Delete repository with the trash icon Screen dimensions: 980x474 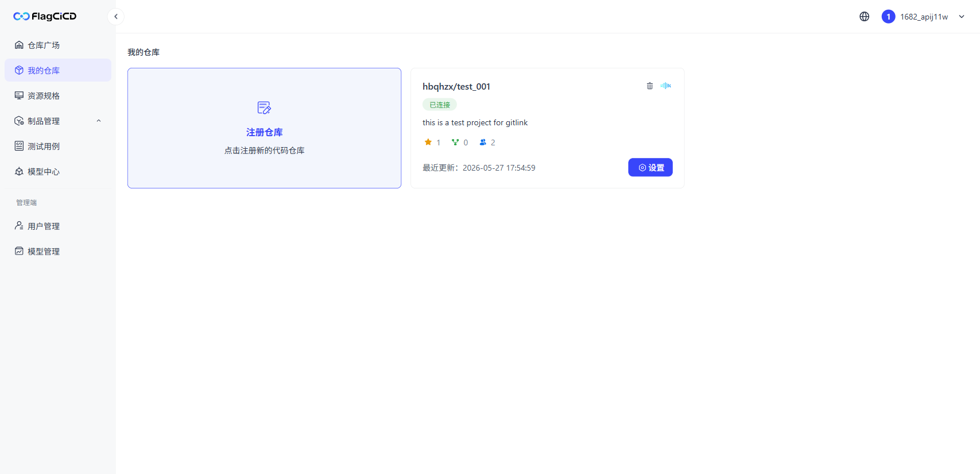pyautogui.click(x=650, y=86)
